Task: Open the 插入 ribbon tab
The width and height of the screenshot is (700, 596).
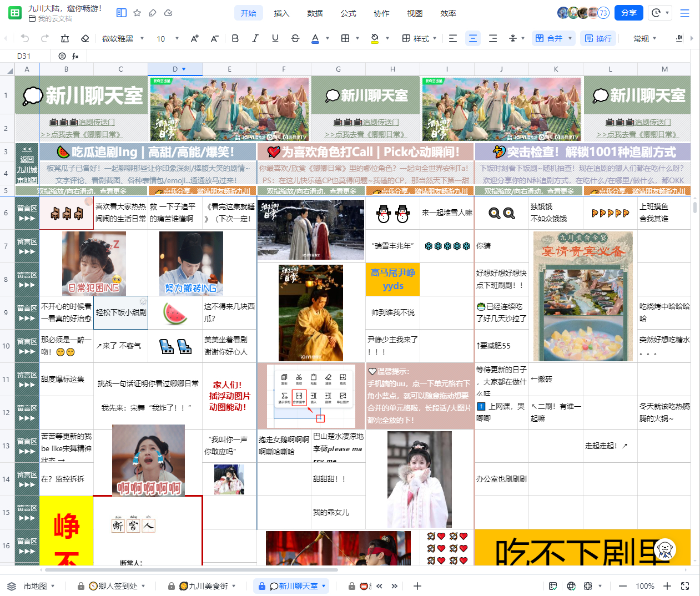Action: (281, 13)
